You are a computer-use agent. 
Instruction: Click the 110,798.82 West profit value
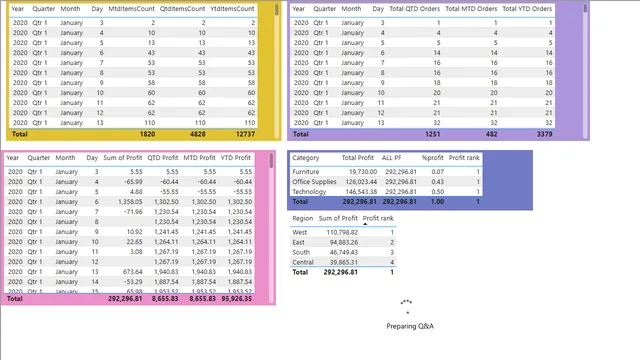coord(342,232)
